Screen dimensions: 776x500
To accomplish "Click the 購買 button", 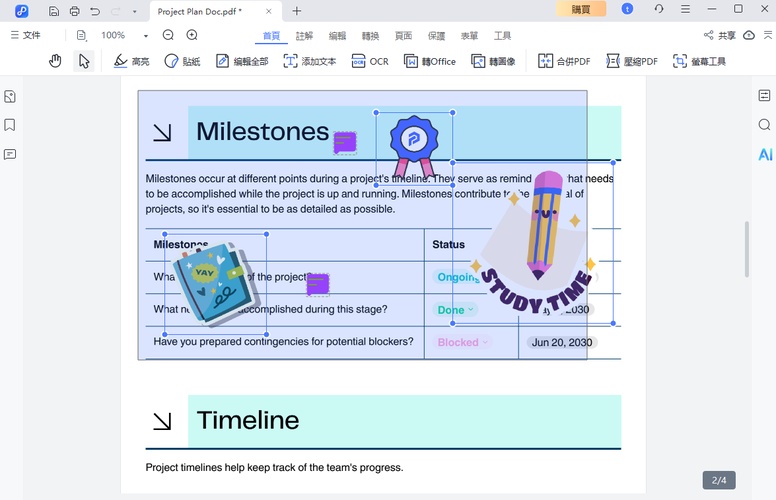I will [x=581, y=9].
